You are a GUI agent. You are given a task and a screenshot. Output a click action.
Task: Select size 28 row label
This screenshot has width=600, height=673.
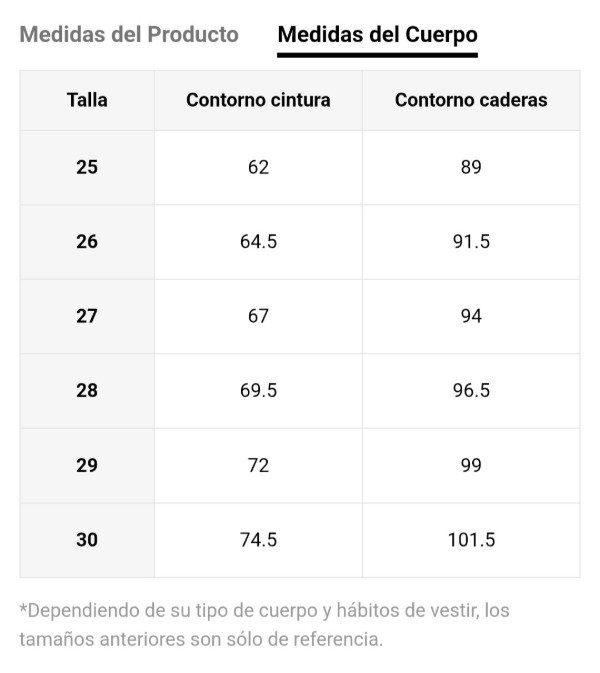click(x=87, y=390)
